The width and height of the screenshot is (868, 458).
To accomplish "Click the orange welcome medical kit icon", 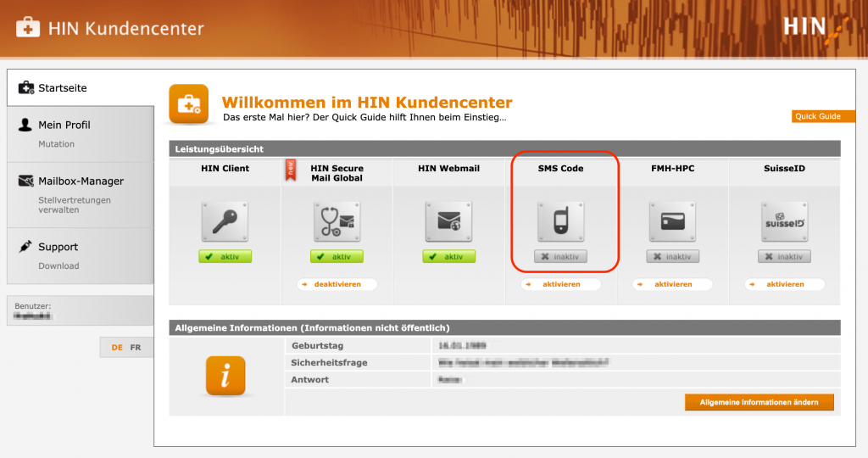I will tap(189, 104).
